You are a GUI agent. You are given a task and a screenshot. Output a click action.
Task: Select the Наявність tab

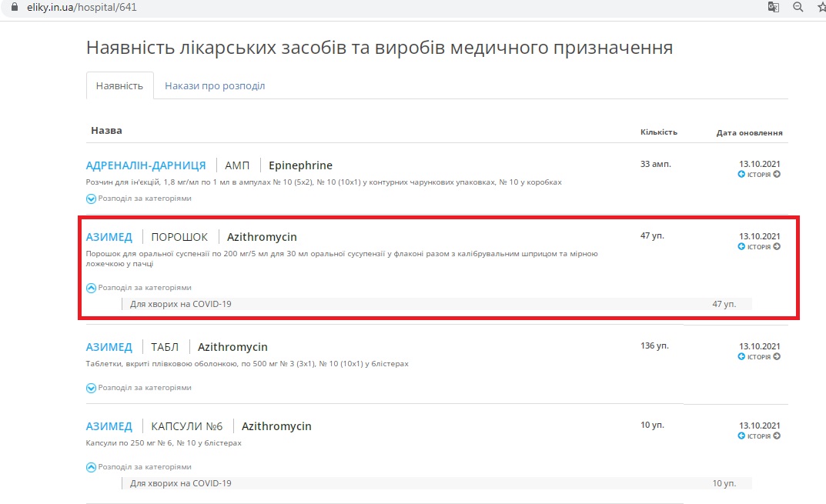point(119,86)
